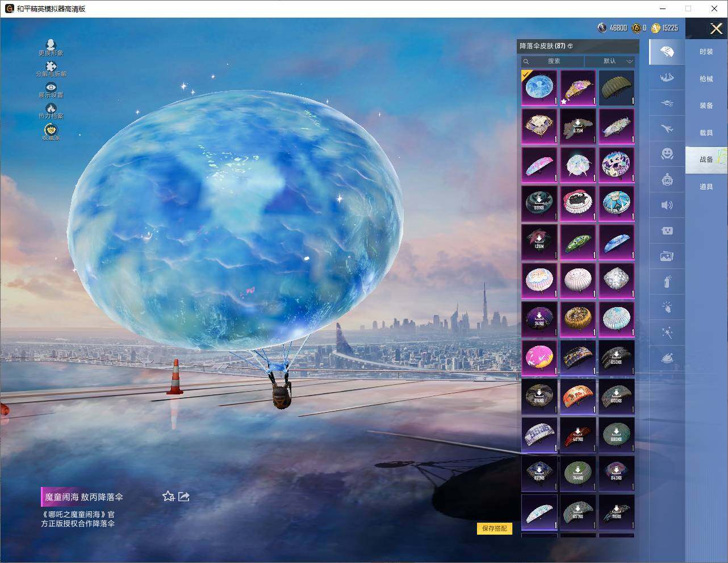Open 收藏家 collector badge icon
728x563 pixels.
pyautogui.click(x=51, y=132)
